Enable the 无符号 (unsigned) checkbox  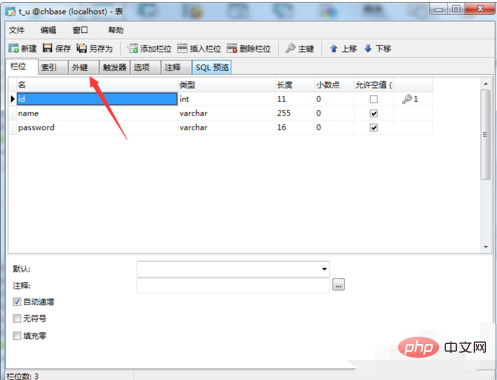pyautogui.click(x=17, y=319)
